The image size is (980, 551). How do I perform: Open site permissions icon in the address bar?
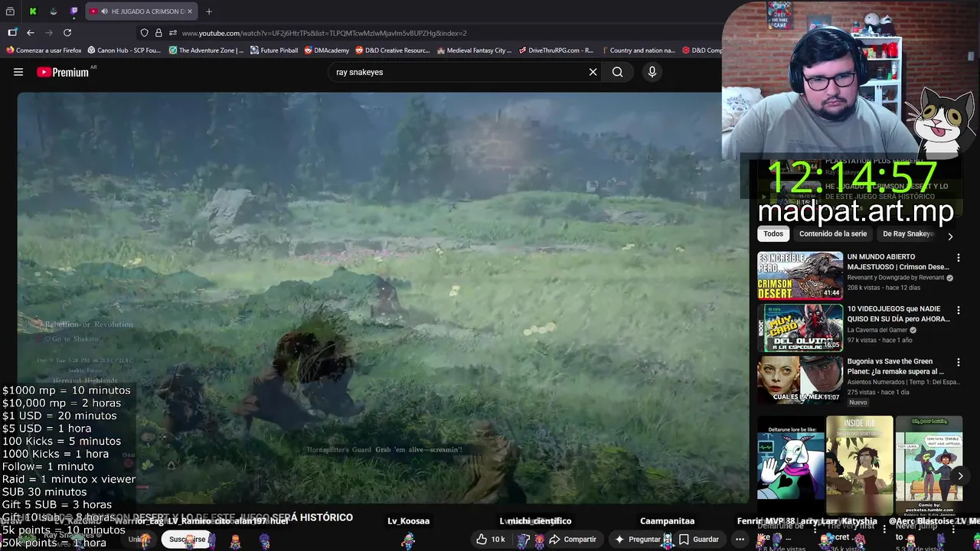point(173,33)
